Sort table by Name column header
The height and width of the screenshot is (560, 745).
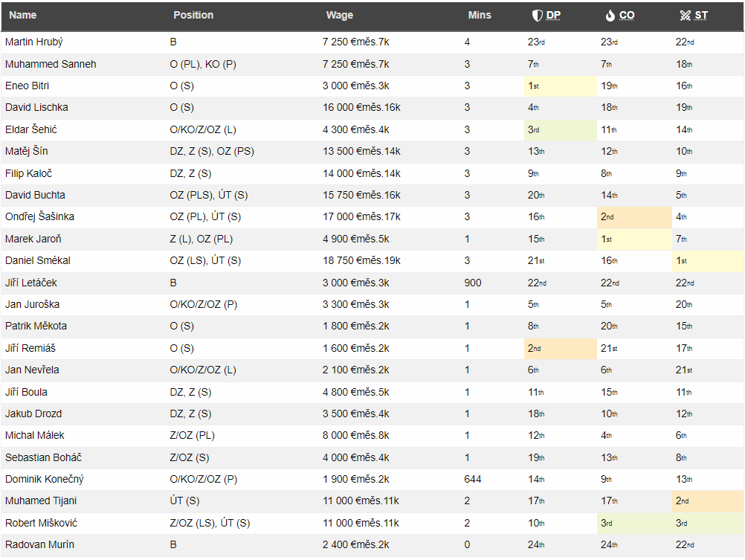[22, 15]
